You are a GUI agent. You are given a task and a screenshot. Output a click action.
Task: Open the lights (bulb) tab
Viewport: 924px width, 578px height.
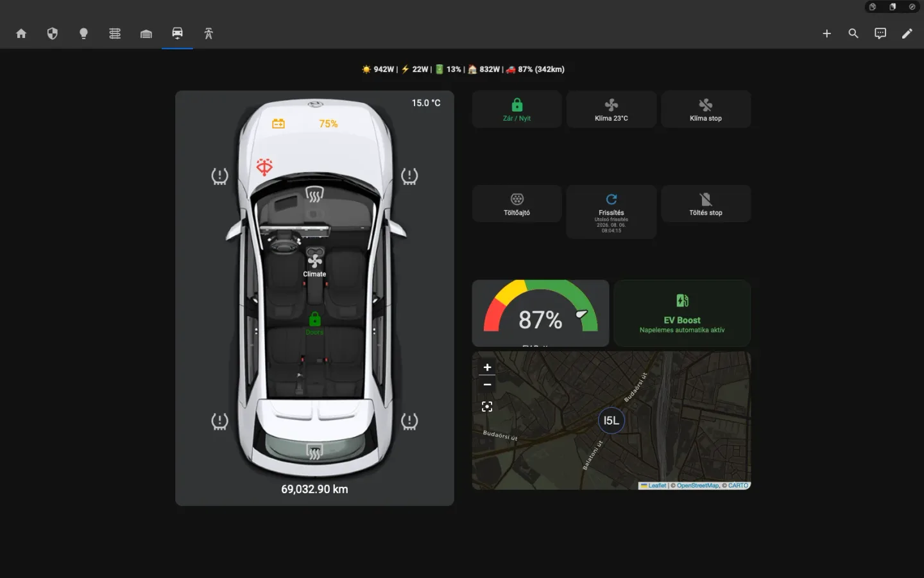coord(83,33)
